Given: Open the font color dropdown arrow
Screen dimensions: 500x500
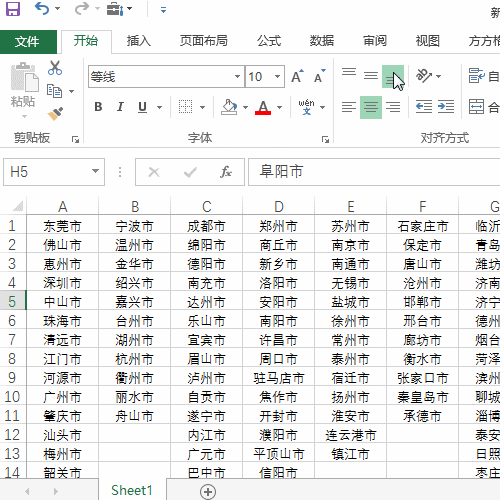Looking at the screenshot, I should pyautogui.click(x=279, y=107).
